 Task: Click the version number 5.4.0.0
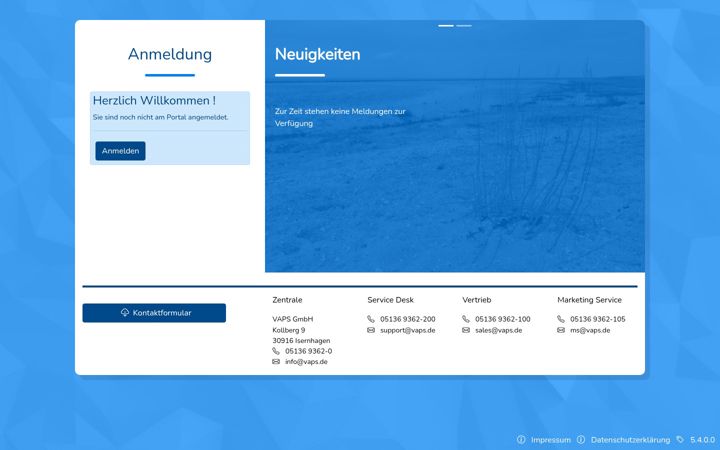click(703, 440)
